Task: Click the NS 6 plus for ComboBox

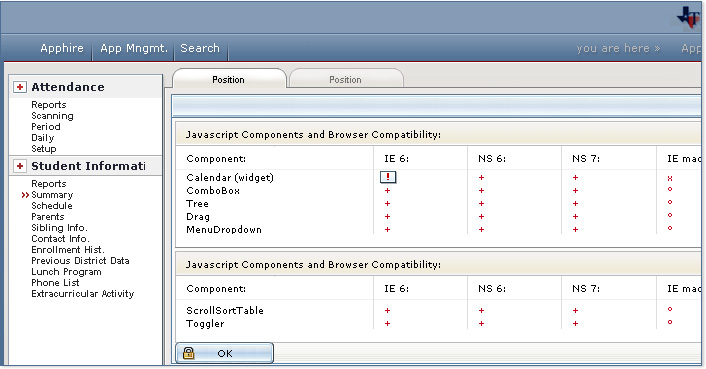Action: coord(481,191)
